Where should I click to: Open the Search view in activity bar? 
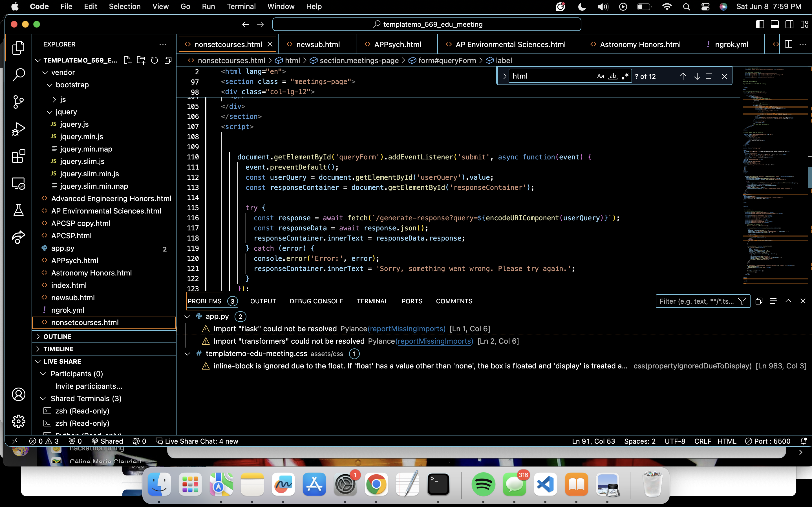(18, 74)
